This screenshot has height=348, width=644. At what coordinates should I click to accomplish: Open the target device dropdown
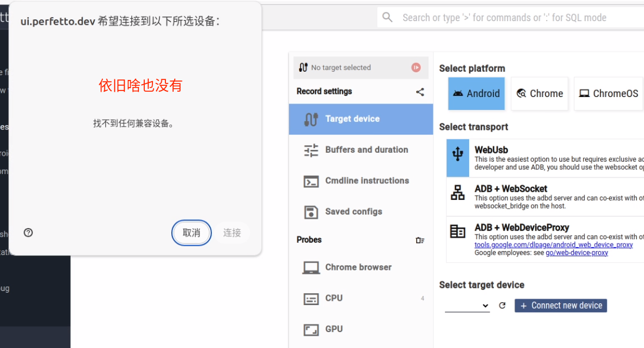(467, 305)
